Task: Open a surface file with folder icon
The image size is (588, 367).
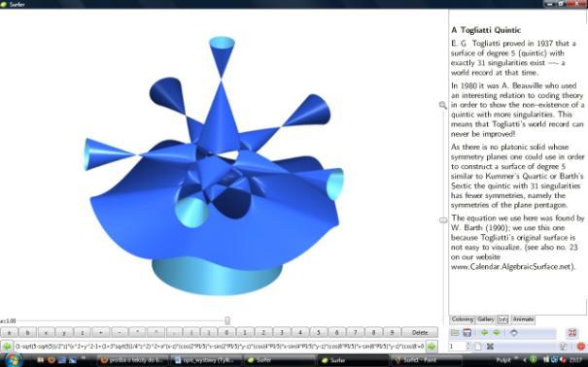Action: (x=455, y=333)
